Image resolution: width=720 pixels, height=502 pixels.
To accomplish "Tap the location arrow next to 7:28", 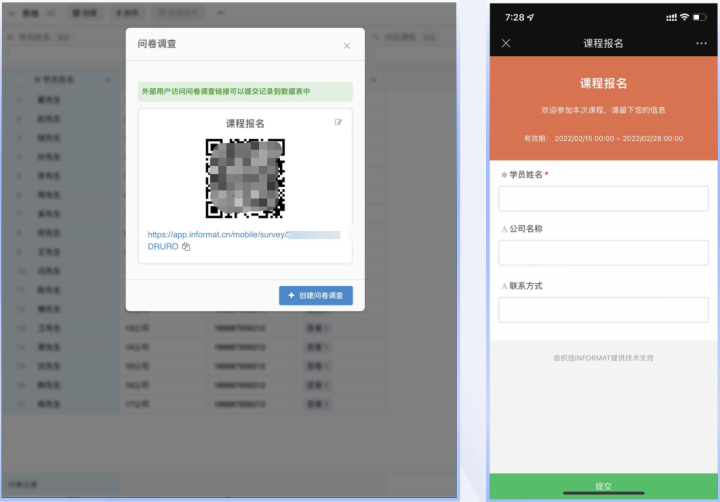I will [530, 17].
